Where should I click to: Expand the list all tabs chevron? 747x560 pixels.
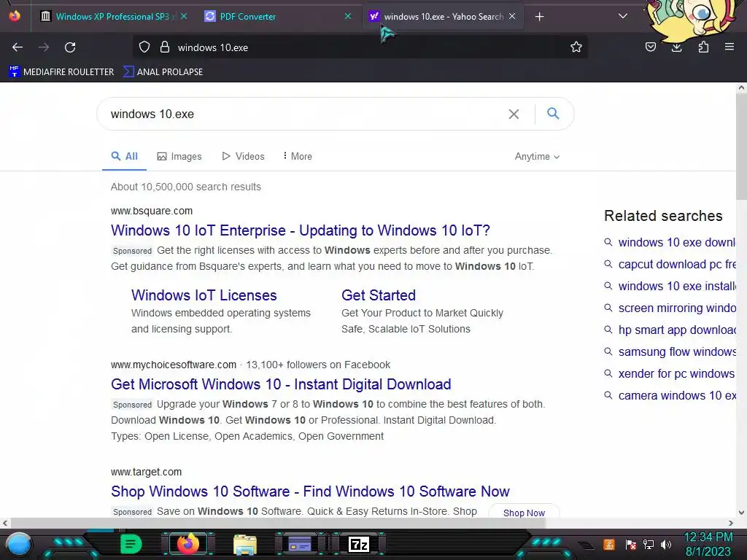(x=622, y=16)
